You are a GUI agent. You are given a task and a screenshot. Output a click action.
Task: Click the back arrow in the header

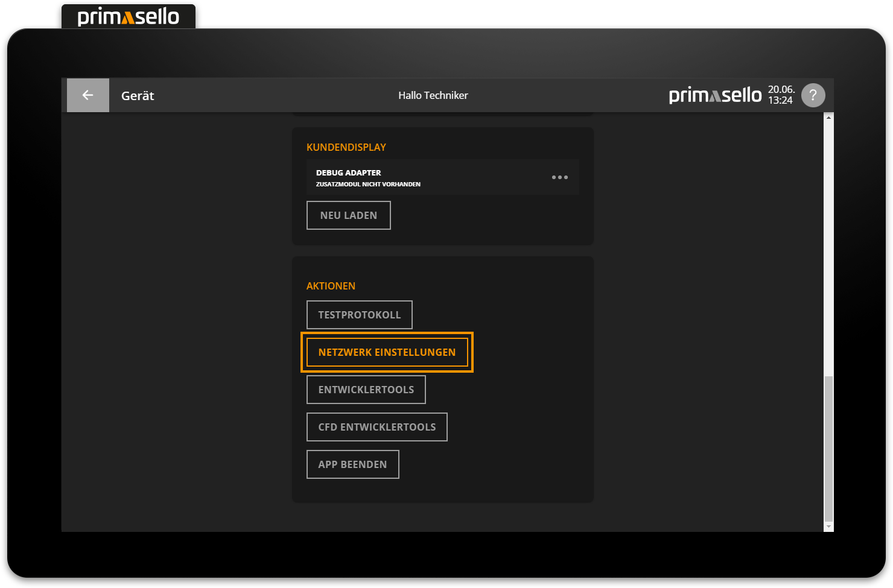[87, 95]
